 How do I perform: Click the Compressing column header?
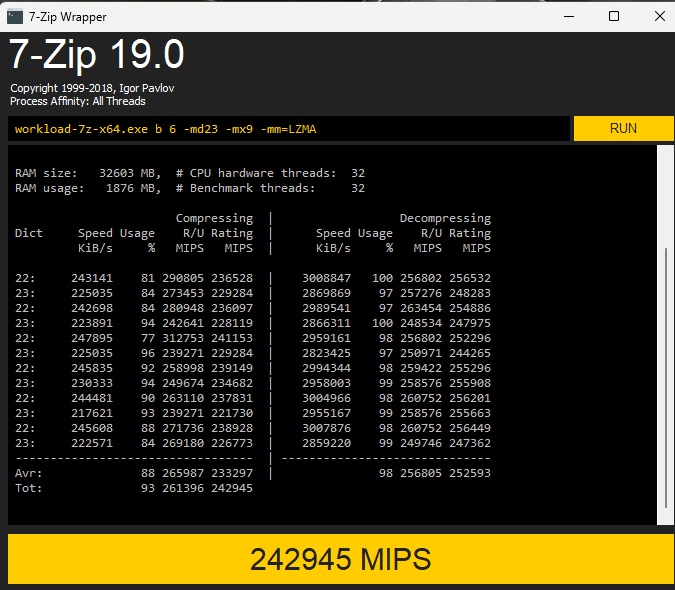pos(214,218)
